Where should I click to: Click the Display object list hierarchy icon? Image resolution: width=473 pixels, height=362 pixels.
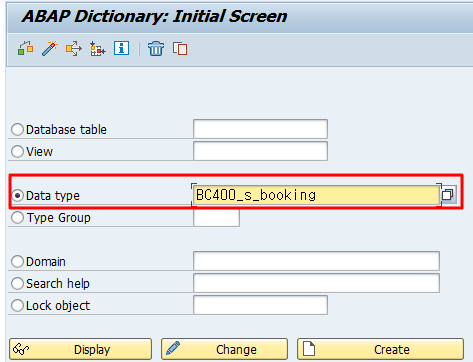pos(98,49)
